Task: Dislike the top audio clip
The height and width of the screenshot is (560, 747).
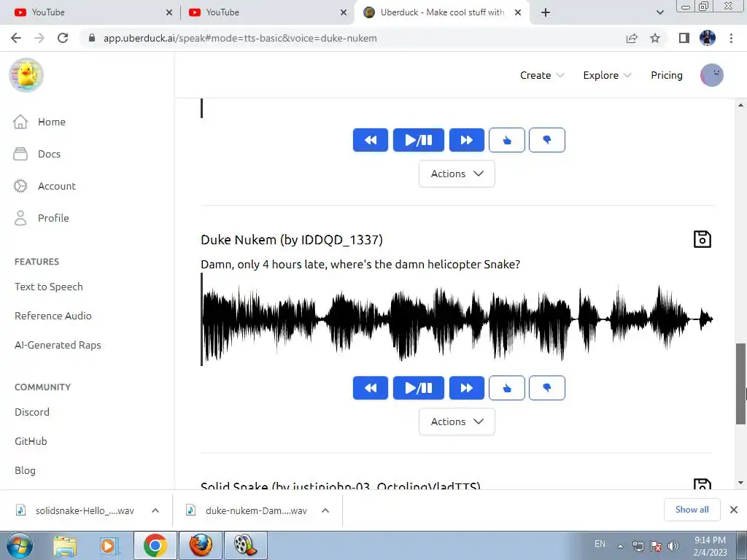Action: point(547,140)
